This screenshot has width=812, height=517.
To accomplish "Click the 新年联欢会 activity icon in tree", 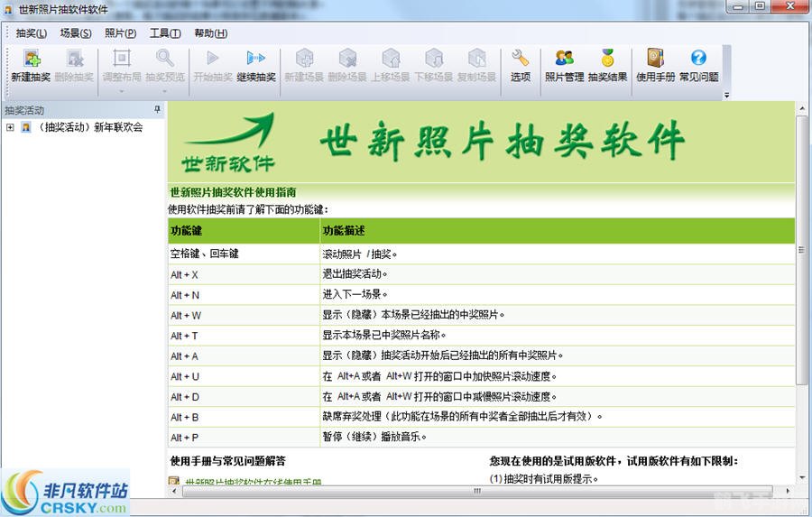I will (26, 127).
